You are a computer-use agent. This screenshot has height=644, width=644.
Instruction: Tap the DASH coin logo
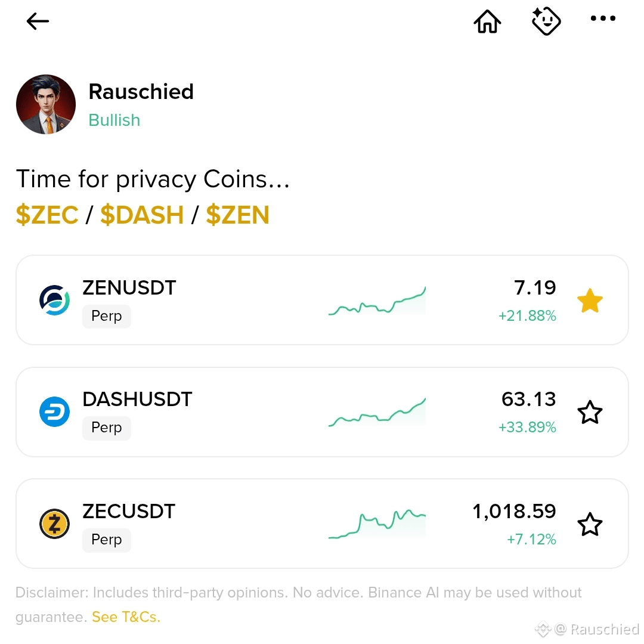[x=54, y=411]
